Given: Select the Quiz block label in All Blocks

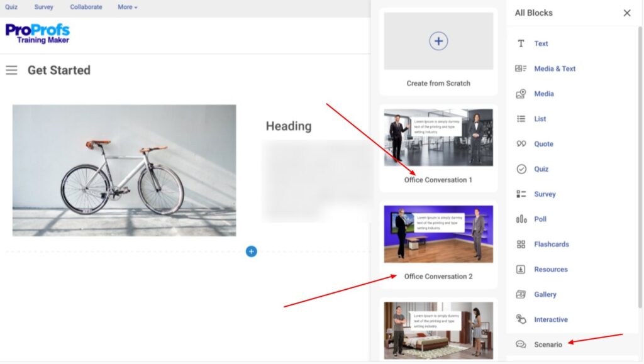Looking at the screenshot, I should click(x=541, y=168).
